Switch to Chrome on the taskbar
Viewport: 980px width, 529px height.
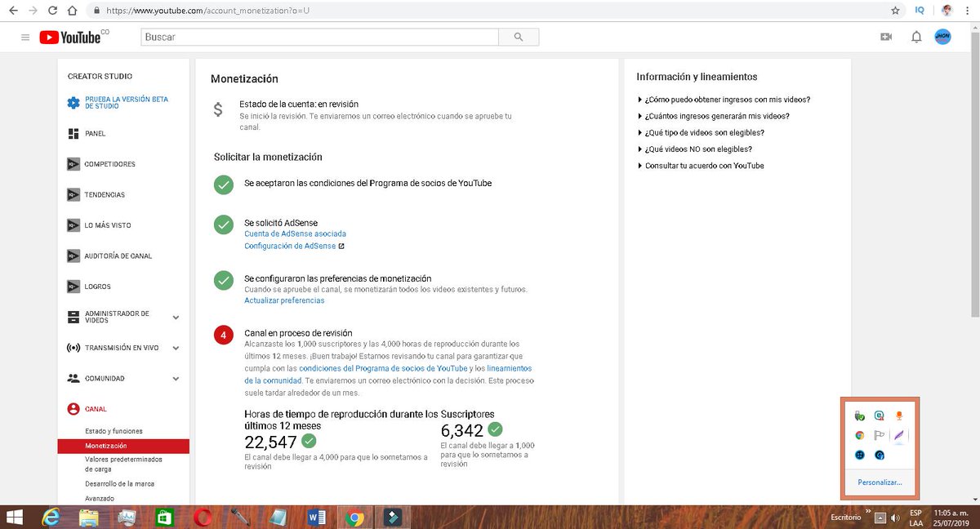[x=355, y=517]
